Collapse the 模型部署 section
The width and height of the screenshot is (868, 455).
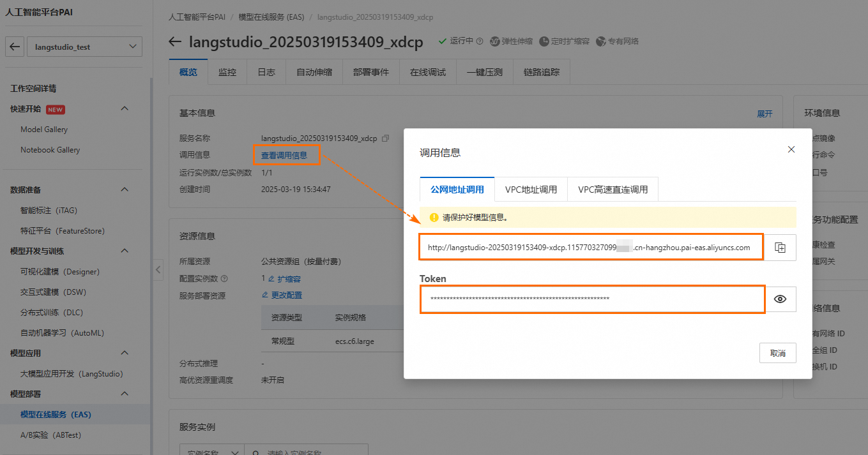[125, 394]
